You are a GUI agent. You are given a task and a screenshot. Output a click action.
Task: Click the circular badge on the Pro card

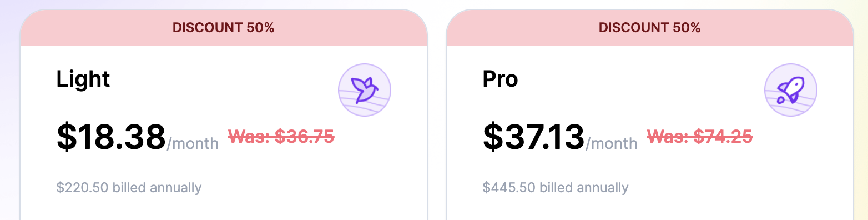(791, 91)
